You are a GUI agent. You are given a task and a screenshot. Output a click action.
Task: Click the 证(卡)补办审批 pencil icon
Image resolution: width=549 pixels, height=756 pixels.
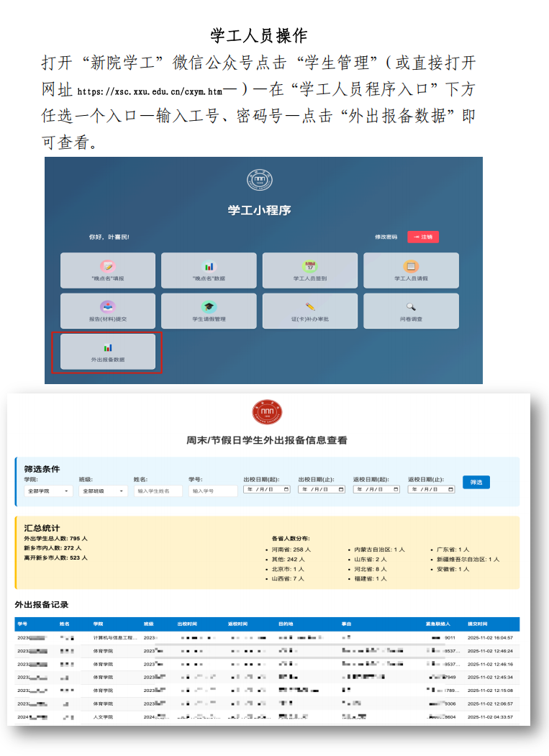[x=310, y=306]
